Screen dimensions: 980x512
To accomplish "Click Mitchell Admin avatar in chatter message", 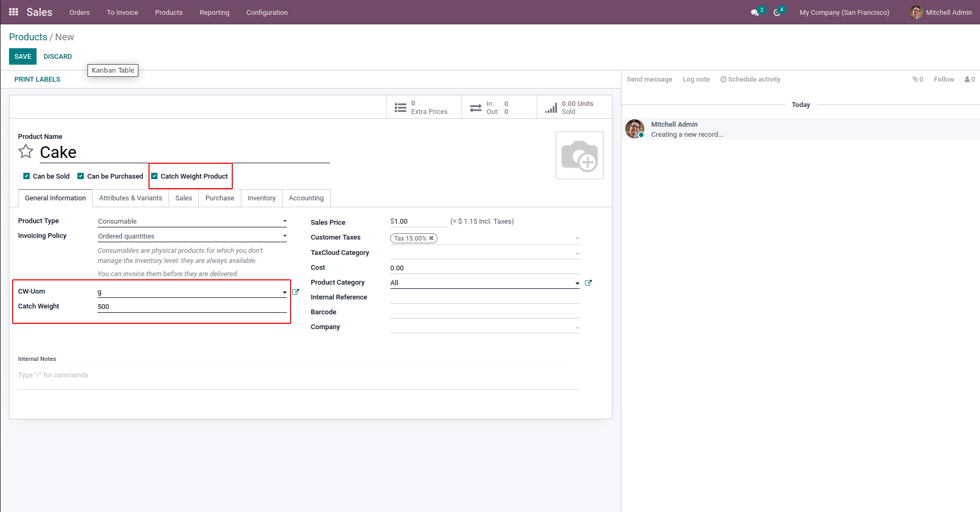I will 635,129.
